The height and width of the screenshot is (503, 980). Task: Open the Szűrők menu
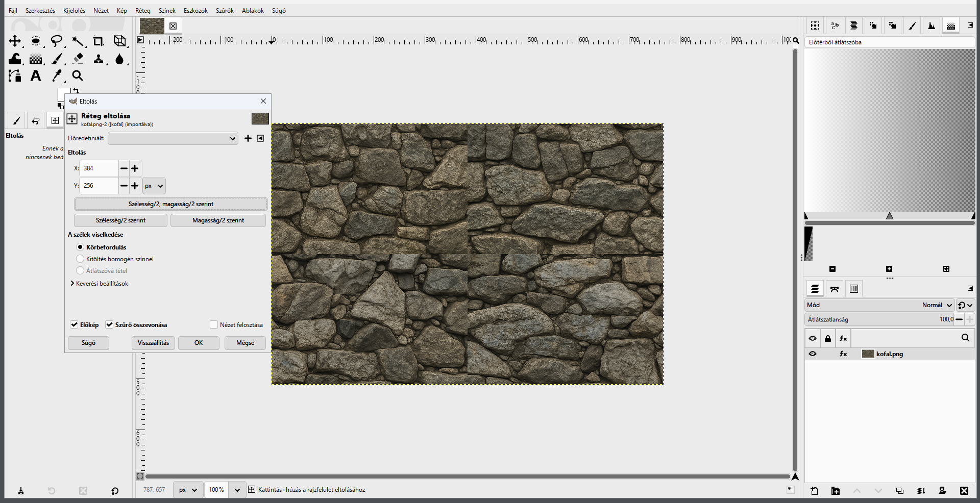[x=225, y=11]
